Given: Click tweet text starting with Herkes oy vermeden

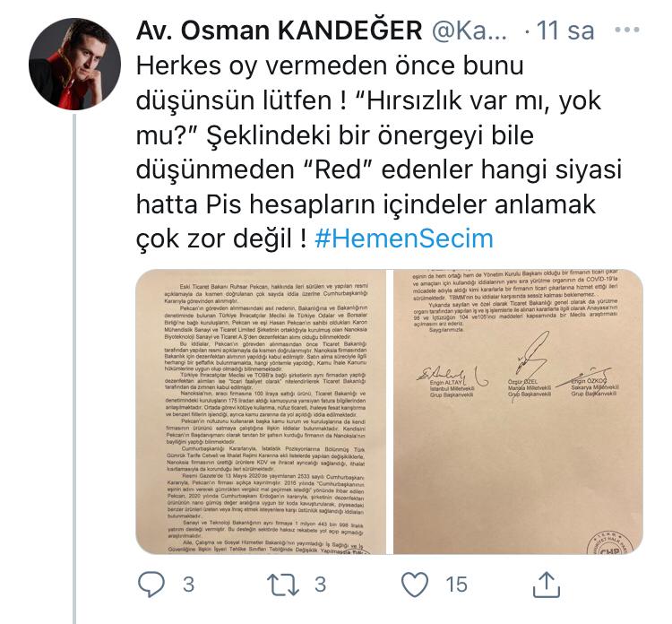Looking at the screenshot, I should [x=379, y=152].
